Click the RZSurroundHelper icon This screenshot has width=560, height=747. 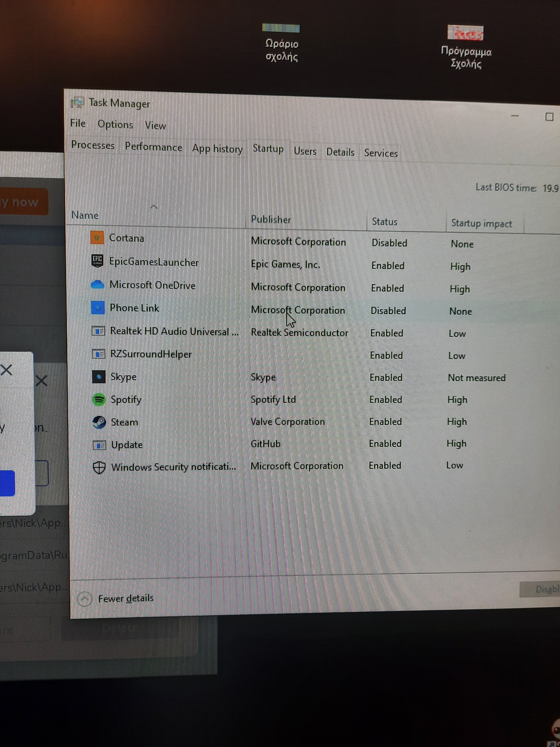pos(99,354)
